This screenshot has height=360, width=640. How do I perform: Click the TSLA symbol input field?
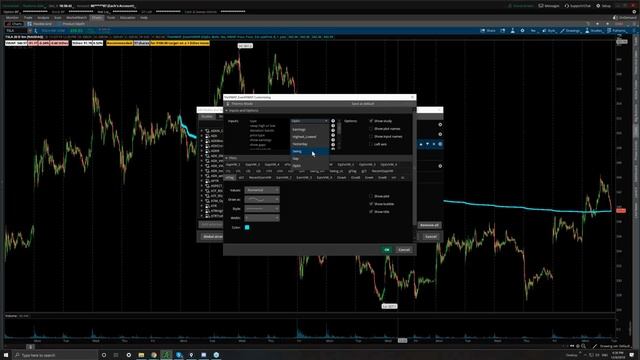pyautogui.click(x=16, y=31)
